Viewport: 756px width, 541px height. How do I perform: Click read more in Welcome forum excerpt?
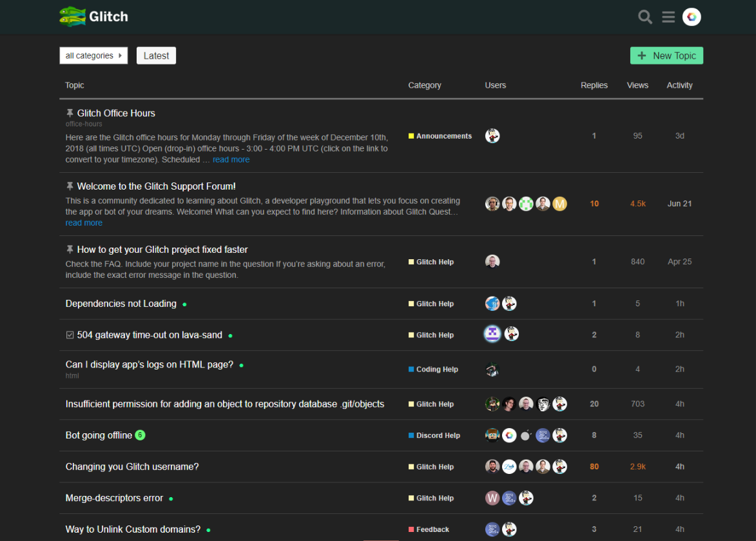pos(84,222)
